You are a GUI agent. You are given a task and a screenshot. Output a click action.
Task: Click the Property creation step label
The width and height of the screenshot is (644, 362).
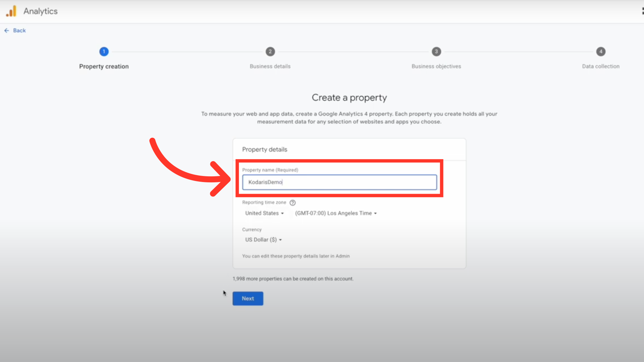click(104, 66)
